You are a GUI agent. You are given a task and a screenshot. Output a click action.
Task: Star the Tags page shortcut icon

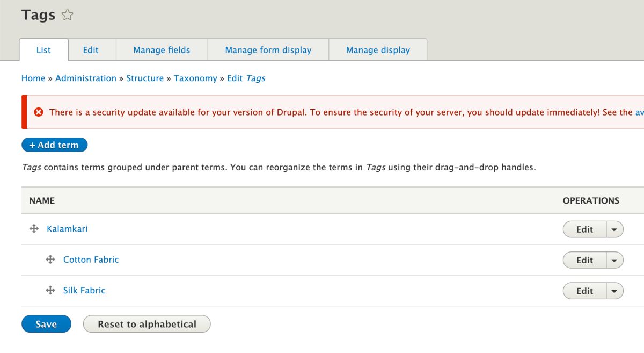67,15
